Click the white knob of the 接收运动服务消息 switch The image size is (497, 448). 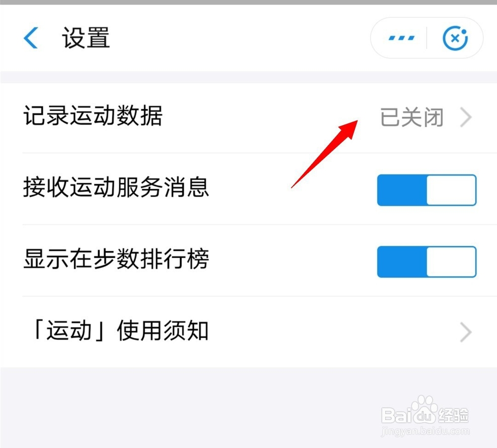point(451,190)
